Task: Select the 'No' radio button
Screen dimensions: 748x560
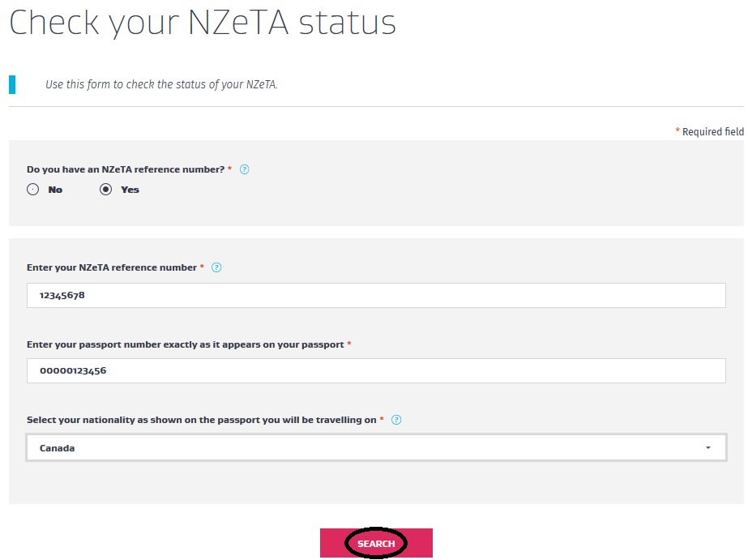Action: point(32,190)
